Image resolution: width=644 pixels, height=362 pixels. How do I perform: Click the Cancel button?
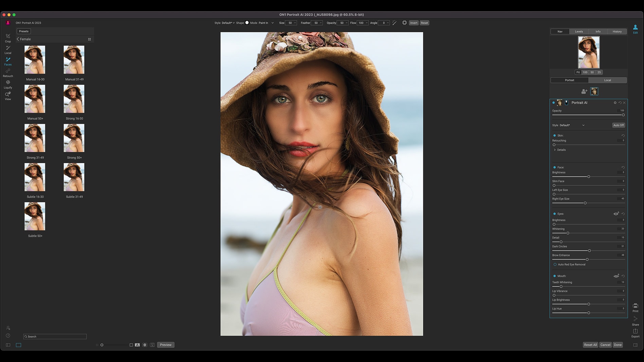[x=605, y=345]
